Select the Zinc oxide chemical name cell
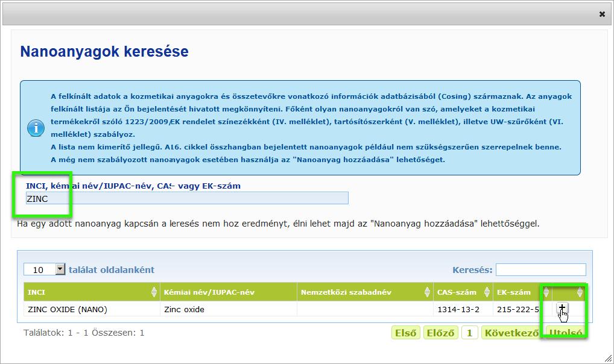This screenshot has width=614, height=364. coord(229,309)
